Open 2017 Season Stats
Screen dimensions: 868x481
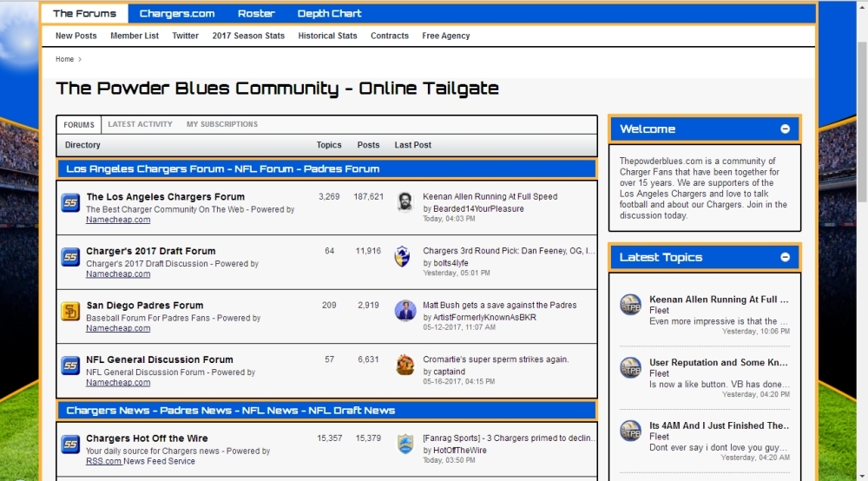coord(248,36)
